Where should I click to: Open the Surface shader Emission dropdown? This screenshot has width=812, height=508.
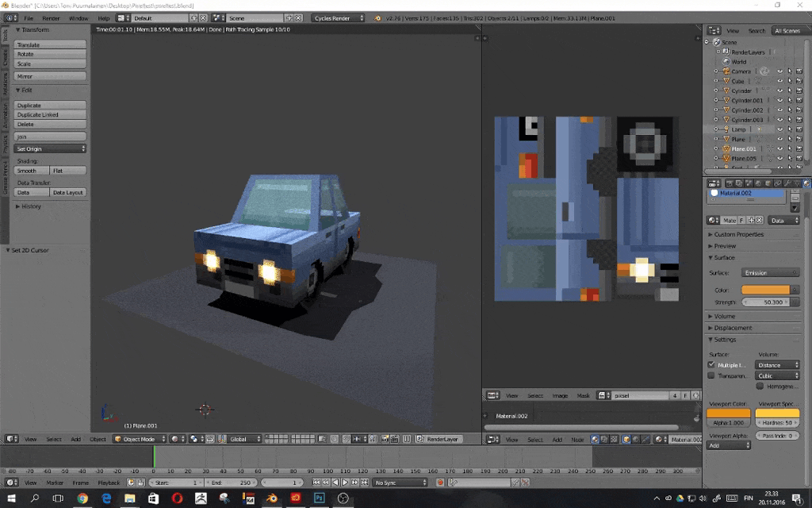(771, 272)
